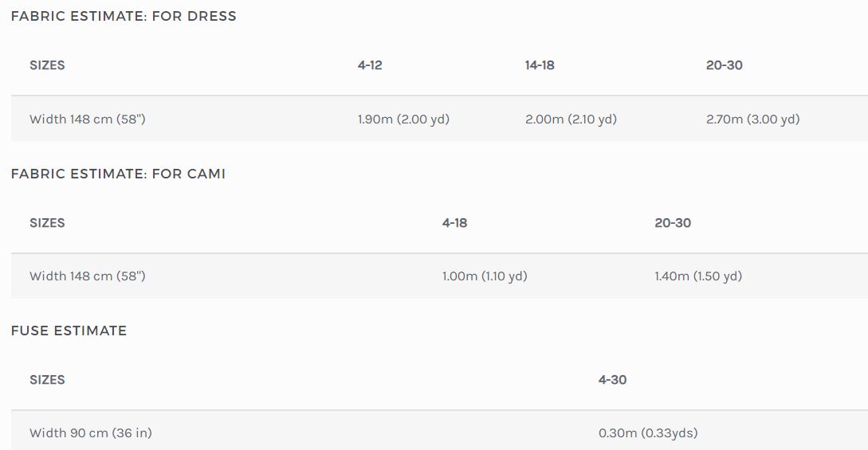Click the Fabric Estimate: For Dress heading
Screen dimensions: 868x450
pyautogui.click(x=124, y=16)
